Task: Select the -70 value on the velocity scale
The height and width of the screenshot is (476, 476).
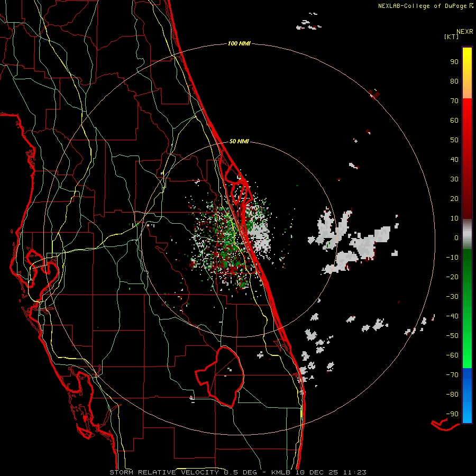Action: pos(452,375)
